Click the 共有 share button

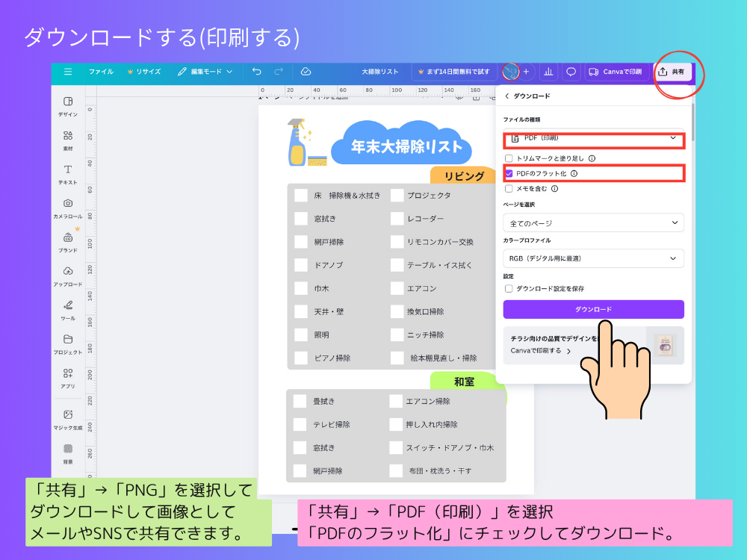tap(672, 72)
